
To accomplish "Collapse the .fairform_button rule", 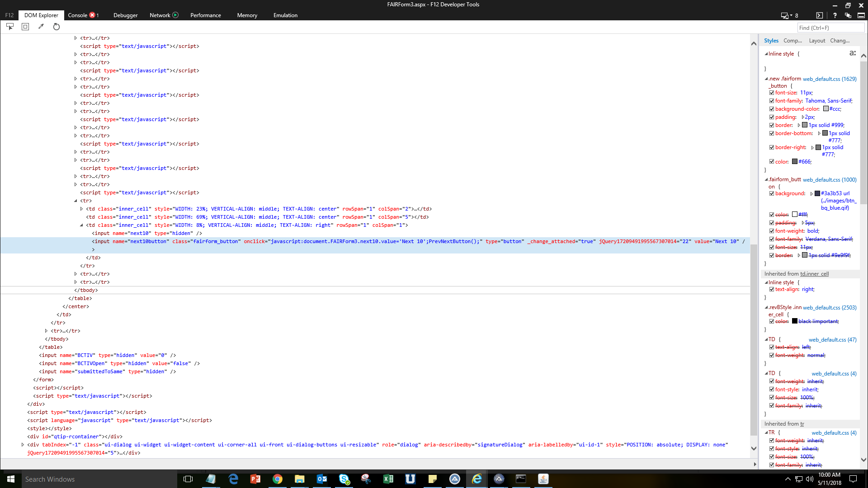I will point(766,179).
